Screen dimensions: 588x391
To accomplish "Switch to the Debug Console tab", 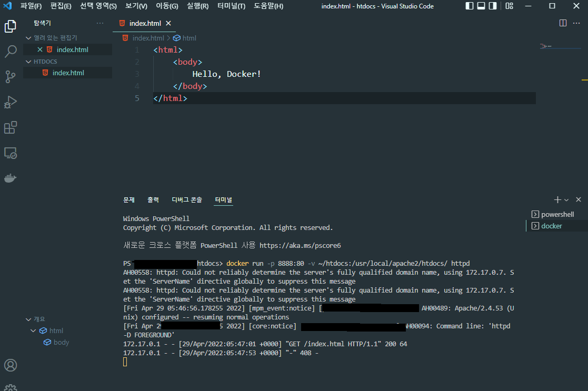I will pos(187,200).
